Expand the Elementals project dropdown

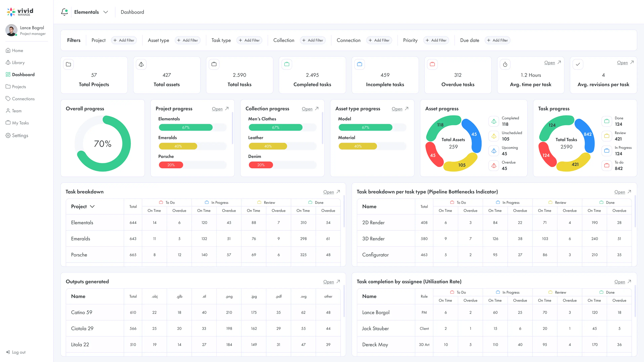(x=106, y=12)
